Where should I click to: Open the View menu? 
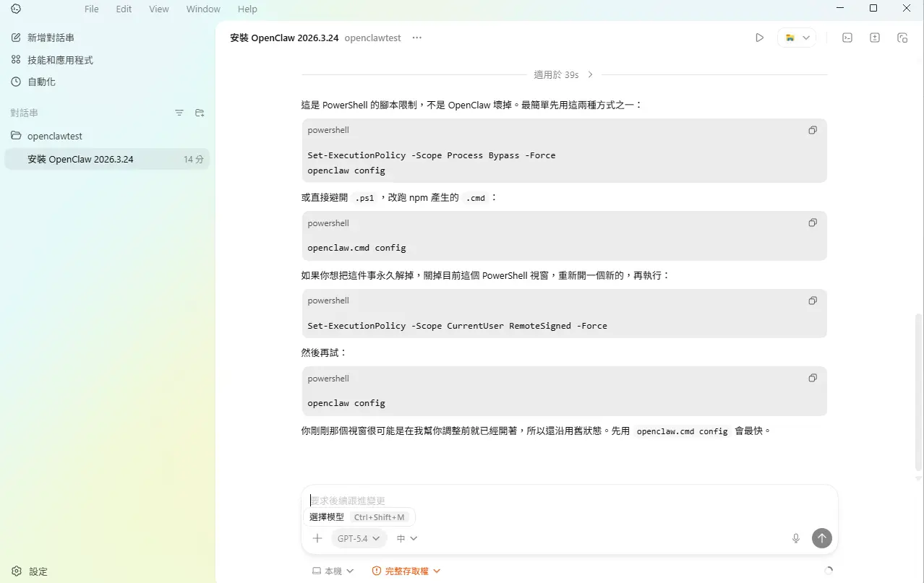(158, 9)
